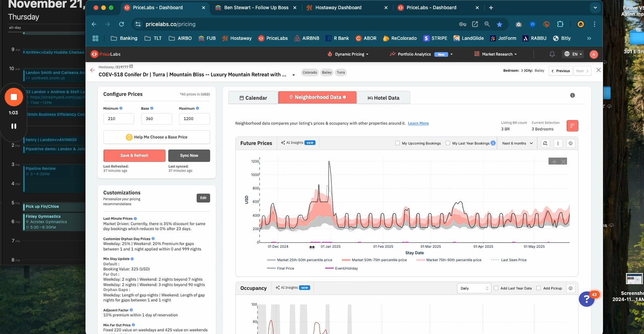Click the red filter icon under Current Selection
This screenshot has width=644, height=334.
coord(572,126)
